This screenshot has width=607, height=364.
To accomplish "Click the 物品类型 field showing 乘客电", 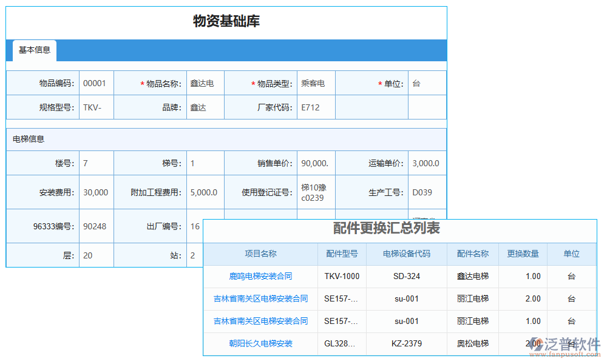I will pyautogui.click(x=316, y=83).
